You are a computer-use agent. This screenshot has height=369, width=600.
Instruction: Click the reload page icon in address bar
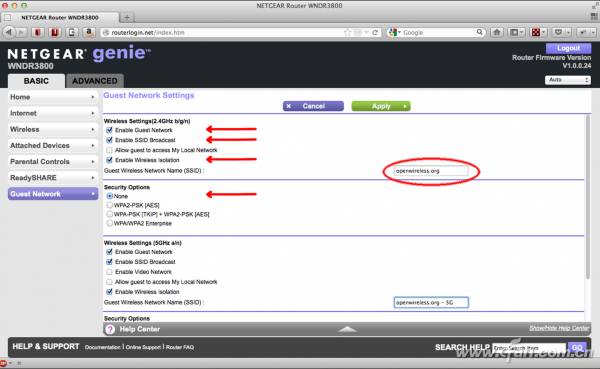click(375, 33)
